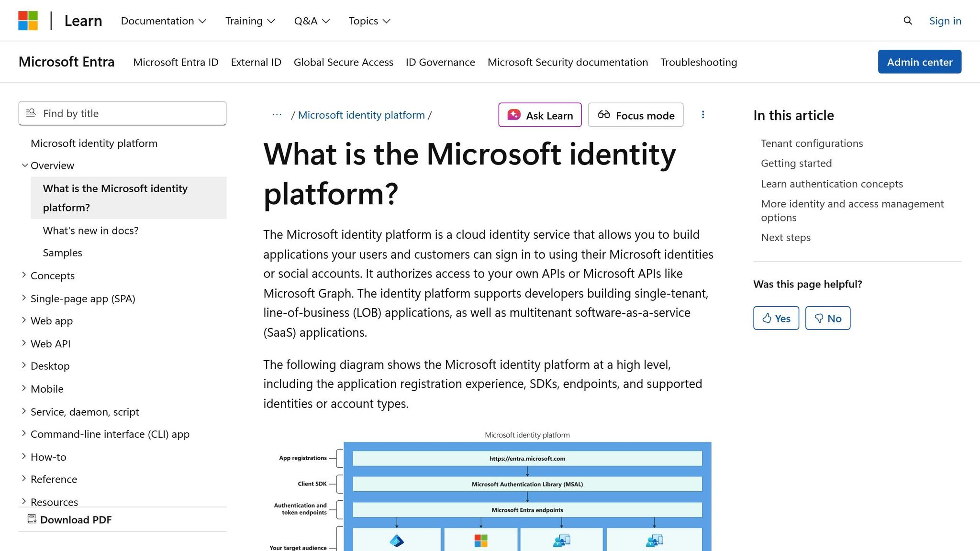The image size is (980, 551).
Task: Mark page not helpful with No
Action: [x=827, y=318]
